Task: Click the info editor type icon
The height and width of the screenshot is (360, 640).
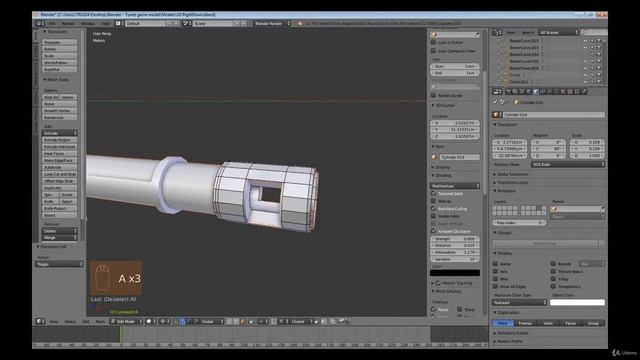Action: coord(39,24)
